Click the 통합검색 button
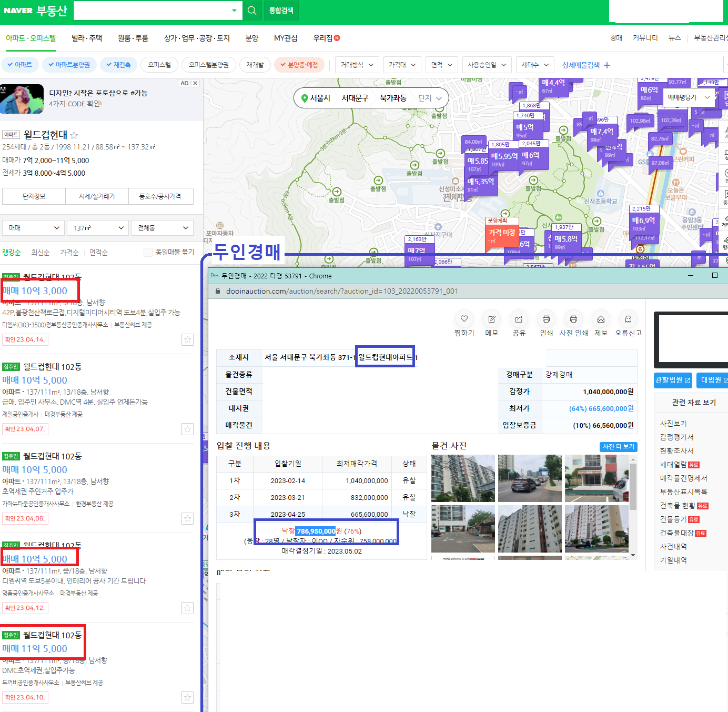 coord(281,11)
